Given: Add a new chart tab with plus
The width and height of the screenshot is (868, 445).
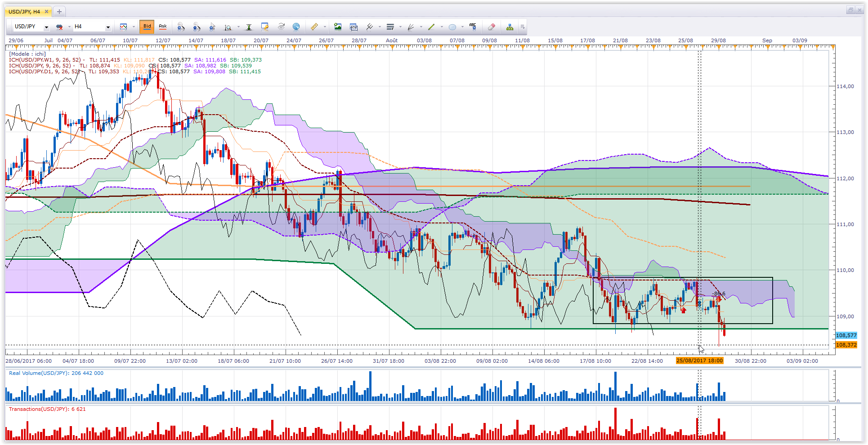Looking at the screenshot, I should click(59, 12).
